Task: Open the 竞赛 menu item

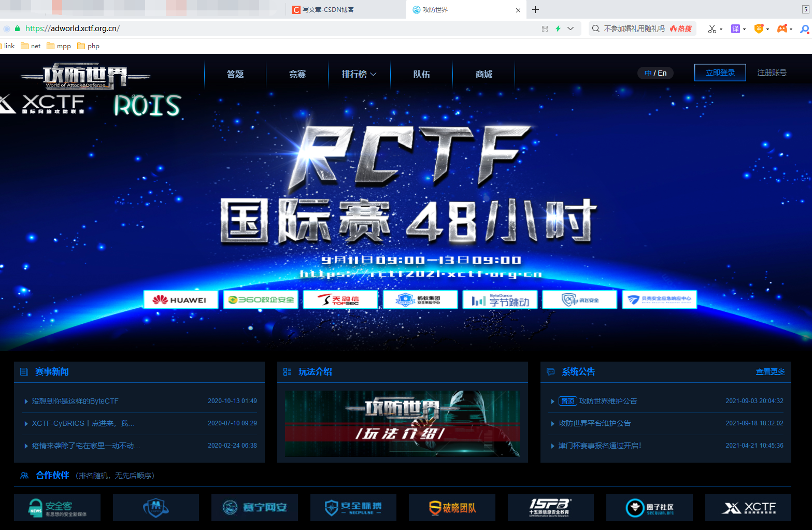Action: 297,74
